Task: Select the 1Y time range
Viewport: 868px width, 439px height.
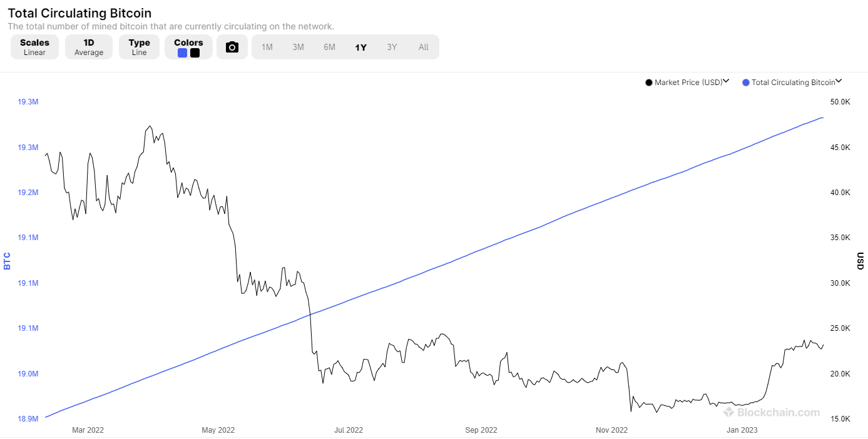Action: click(360, 47)
